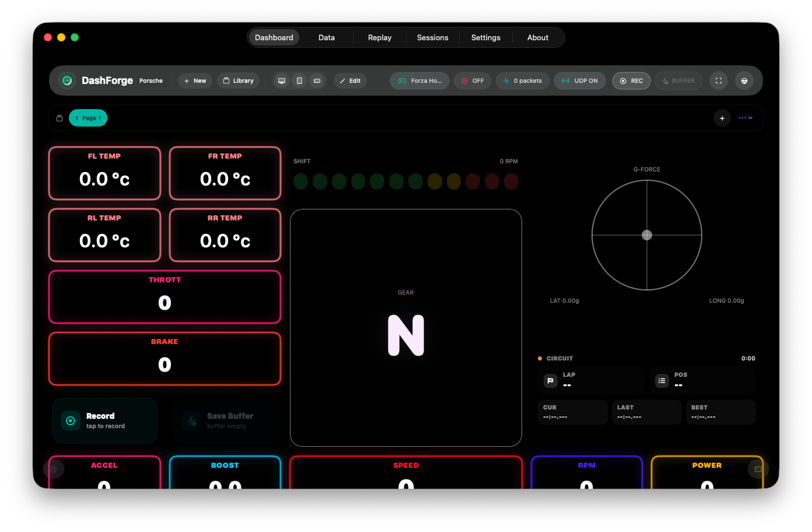Click the Record card's circle icon
The width and height of the screenshot is (812, 532).
71,421
